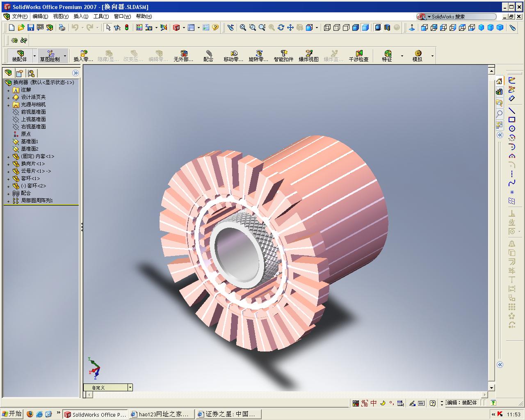Click the Exploded View (爆炸视图) tool

click(x=308, y=56)
